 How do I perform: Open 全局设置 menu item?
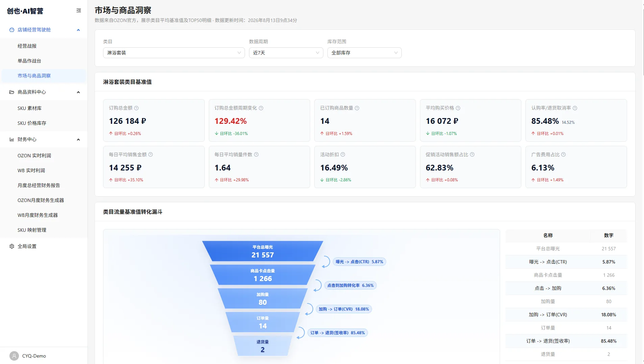(x=44, y=246)
